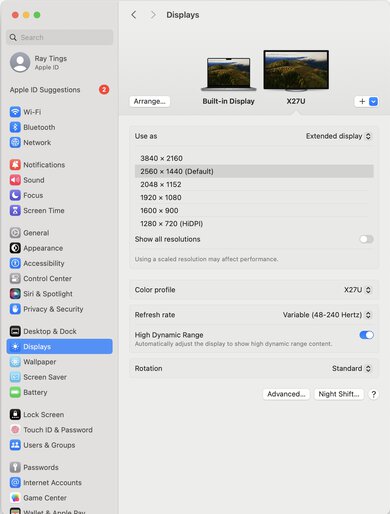This screenshot has height=514, width=390.
Task: Click the red 2 notification badge
Action: point(104,89)
